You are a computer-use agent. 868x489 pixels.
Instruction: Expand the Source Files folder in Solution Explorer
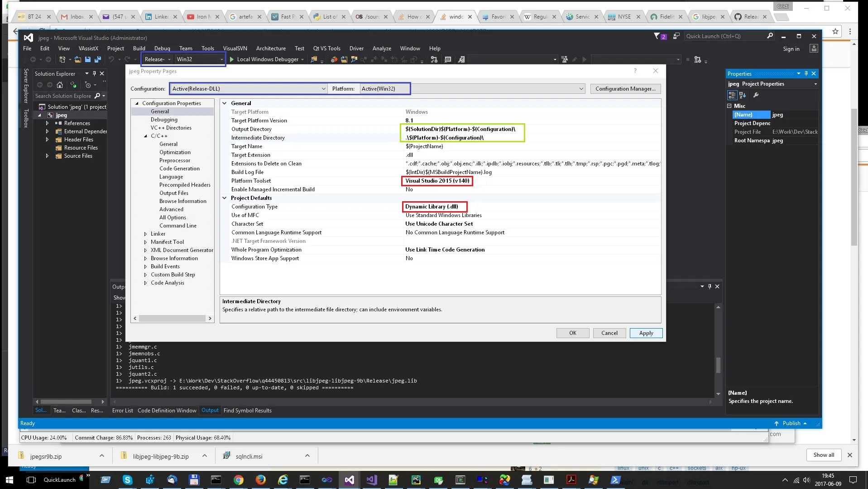47,156
